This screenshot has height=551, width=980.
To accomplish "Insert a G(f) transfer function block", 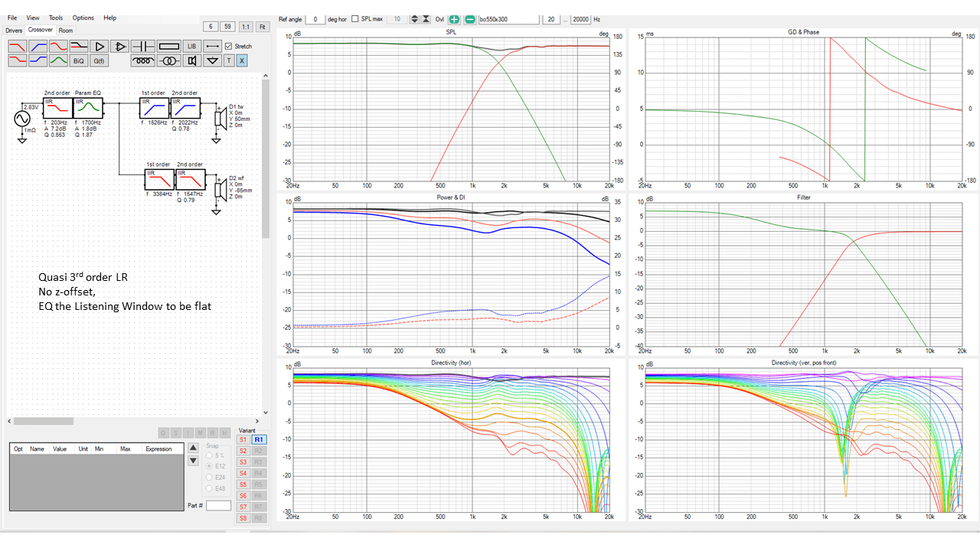I will click(x=100, y=60).
